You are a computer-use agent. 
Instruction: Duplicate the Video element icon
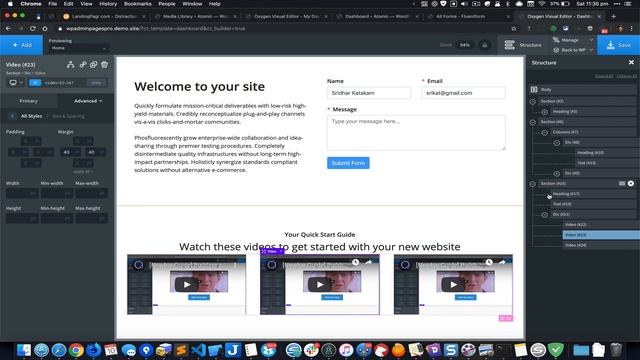(93, 64)
